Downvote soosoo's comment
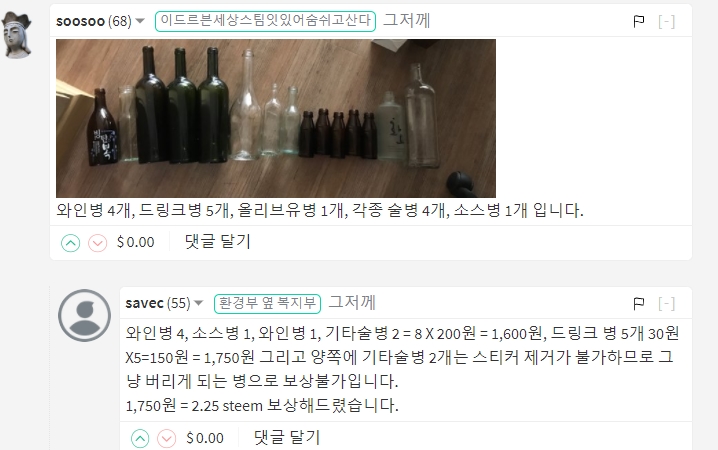This screenshot has width=718, height=450. pos(98,243)
